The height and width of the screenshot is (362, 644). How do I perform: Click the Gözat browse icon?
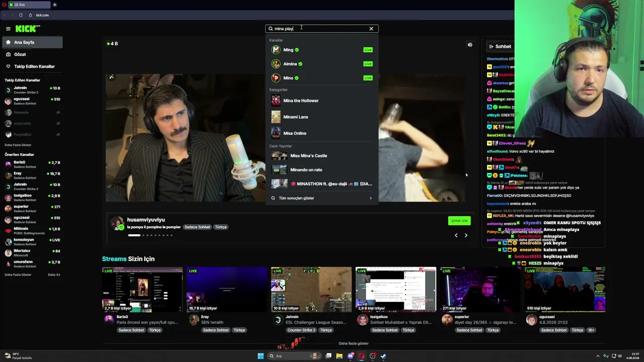coord(8,54)
